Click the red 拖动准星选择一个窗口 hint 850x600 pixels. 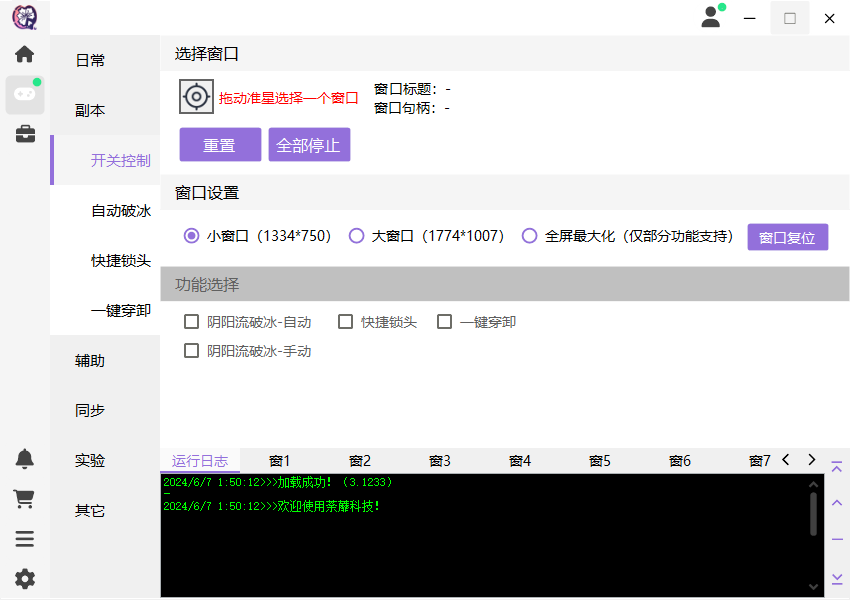(x=288, y=98)
